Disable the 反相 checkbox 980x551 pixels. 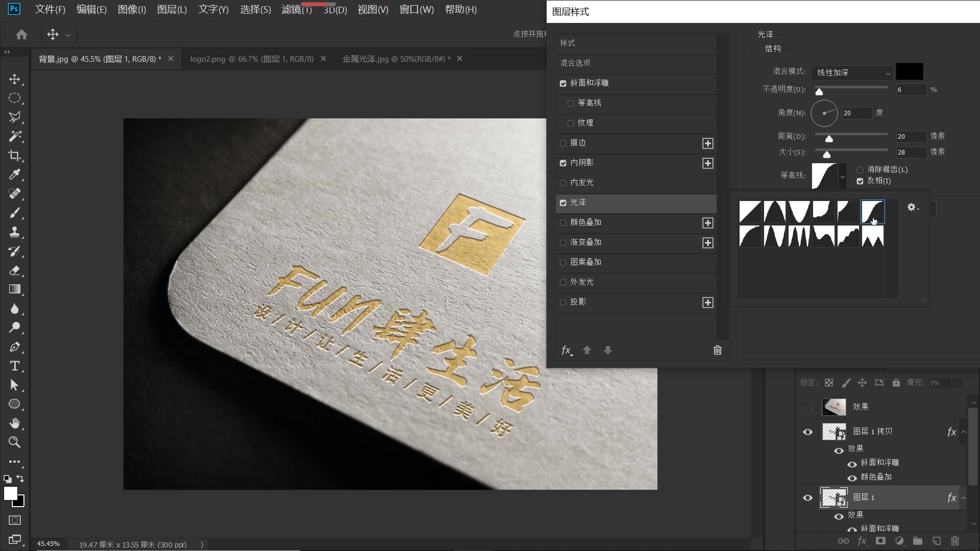(860, 181)
